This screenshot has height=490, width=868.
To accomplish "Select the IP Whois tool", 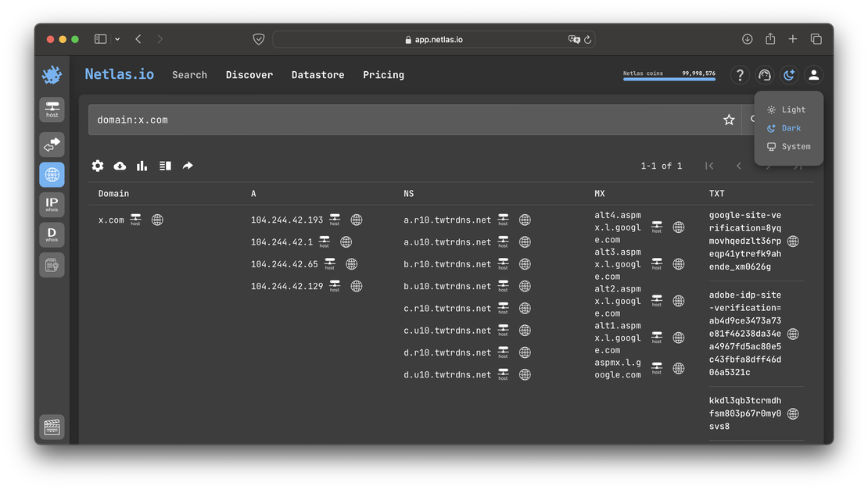I will (52, 204).
